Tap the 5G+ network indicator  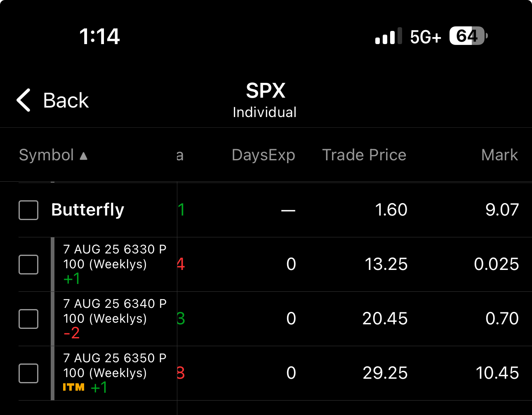(426, 37)
